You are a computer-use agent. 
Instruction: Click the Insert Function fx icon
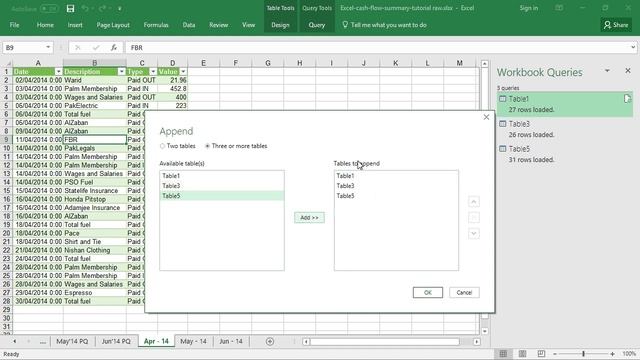(x=114, y=48)
